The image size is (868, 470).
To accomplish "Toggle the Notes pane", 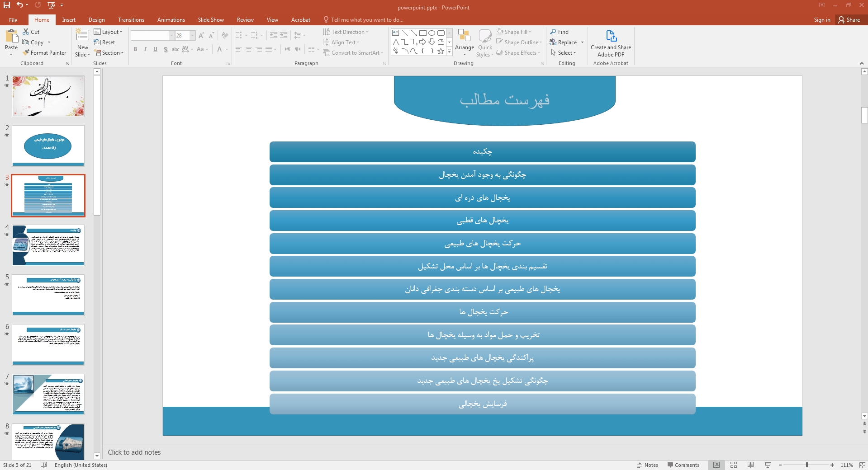I will click(648, 465).
